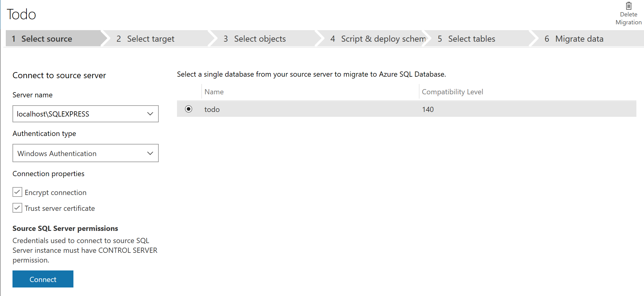Toggle the Encrypt connection checkbox
Image resolution: width=644 pixels, height=296 pixels.
point(17,192)
